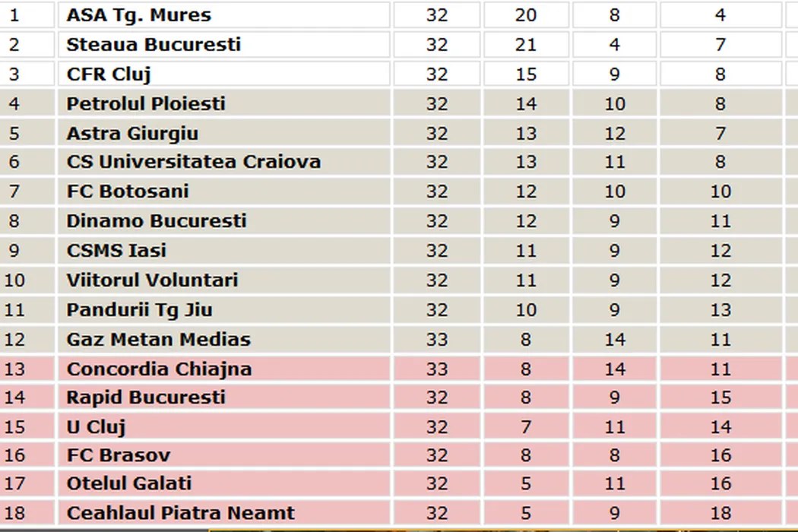Click the CSMS Iasi team name
This screenshot has width=798, height=532.
tap(116, 251)
